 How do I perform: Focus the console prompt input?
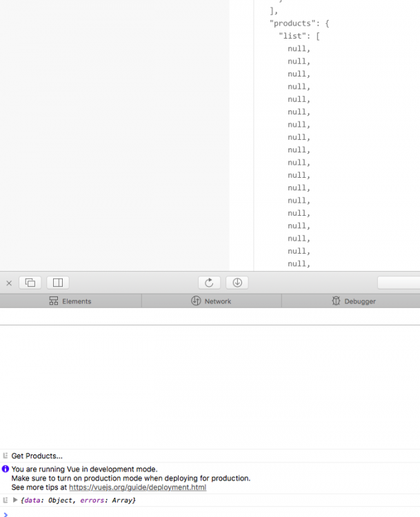(211, 514)
